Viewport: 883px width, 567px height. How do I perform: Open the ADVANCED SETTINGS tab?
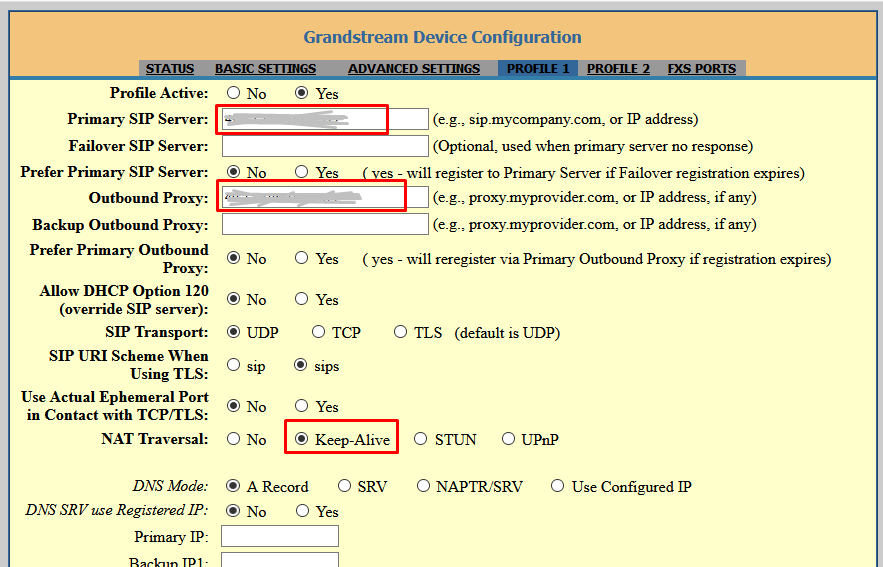pos(413,69)
